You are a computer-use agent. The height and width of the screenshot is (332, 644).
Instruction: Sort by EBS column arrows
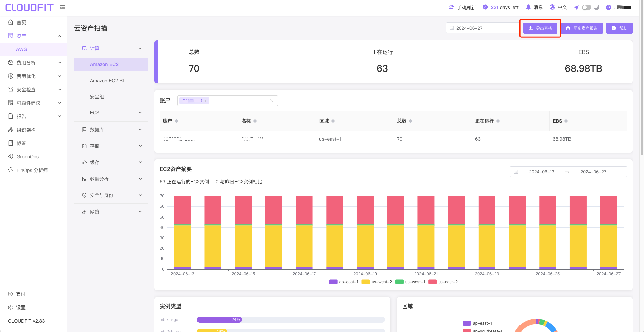pos(566,121)
